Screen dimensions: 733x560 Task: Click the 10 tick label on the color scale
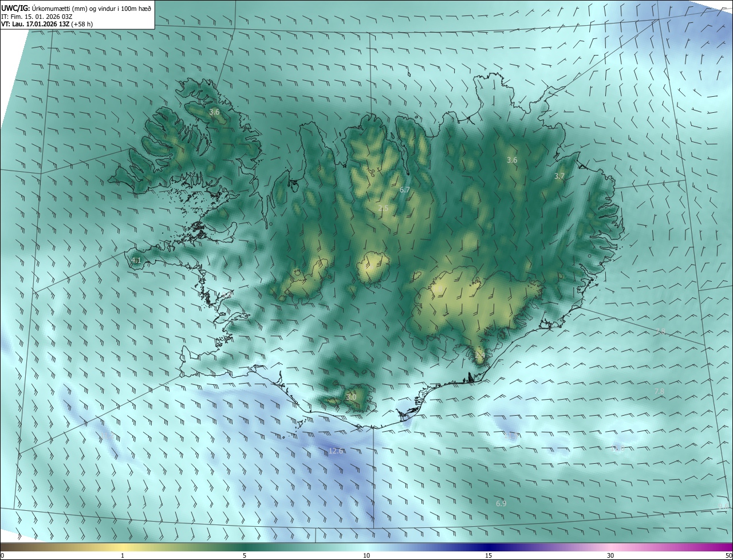366,556
